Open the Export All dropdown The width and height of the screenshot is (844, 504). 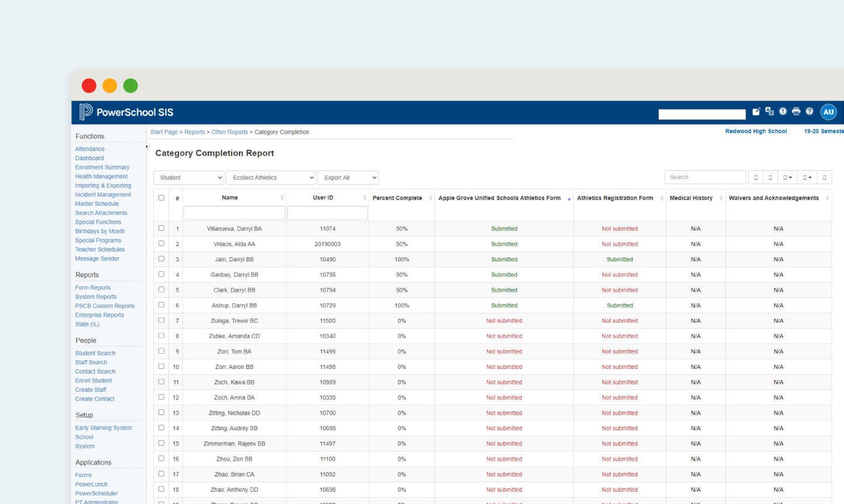point(349,177)
